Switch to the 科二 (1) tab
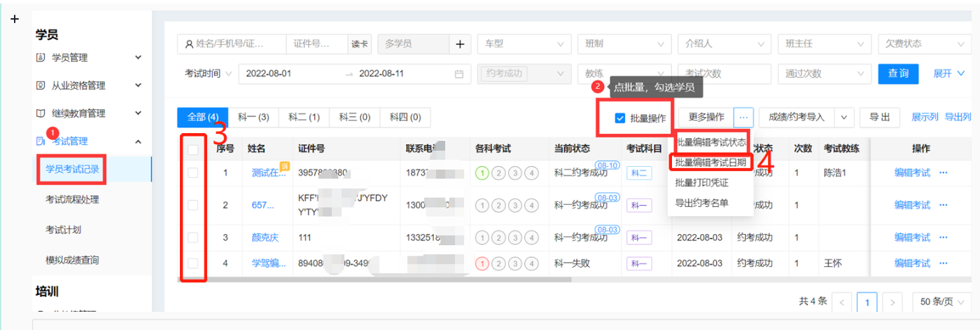 (304, 118)
